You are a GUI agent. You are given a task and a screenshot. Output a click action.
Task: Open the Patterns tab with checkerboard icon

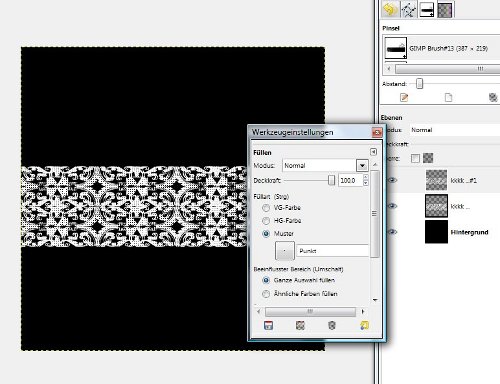tap(445, 9)
